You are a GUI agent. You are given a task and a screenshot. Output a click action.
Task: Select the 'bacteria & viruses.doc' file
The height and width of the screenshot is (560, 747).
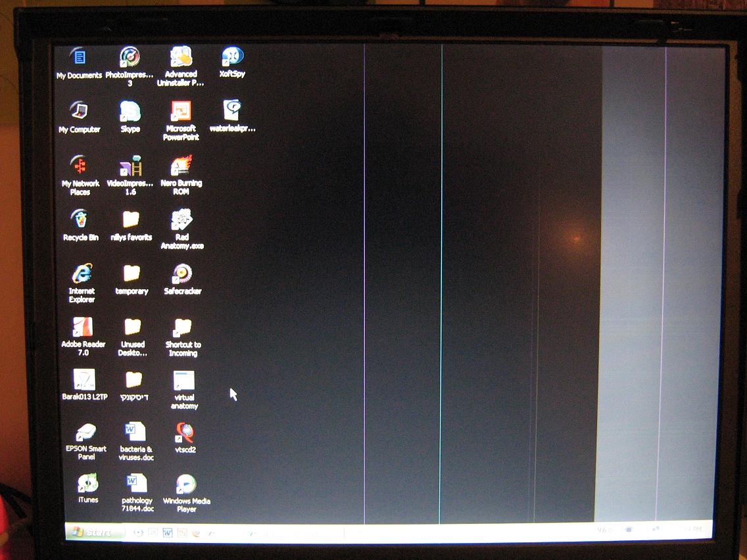click(x=136, y=432)
